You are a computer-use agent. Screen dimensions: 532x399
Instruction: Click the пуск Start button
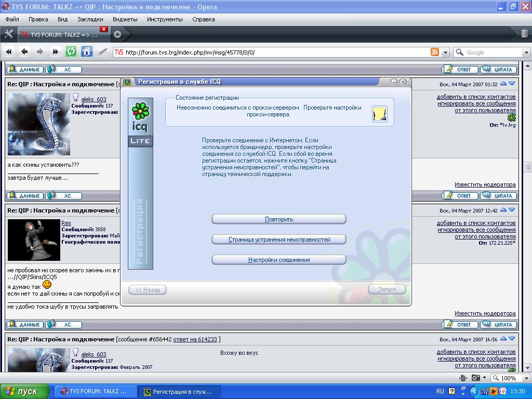click(x=25, y=391)
